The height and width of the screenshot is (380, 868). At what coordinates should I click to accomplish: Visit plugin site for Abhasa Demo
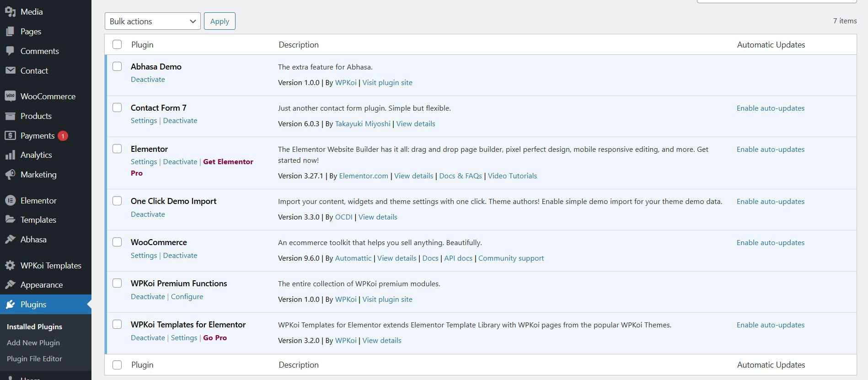(x=387, y=82)
